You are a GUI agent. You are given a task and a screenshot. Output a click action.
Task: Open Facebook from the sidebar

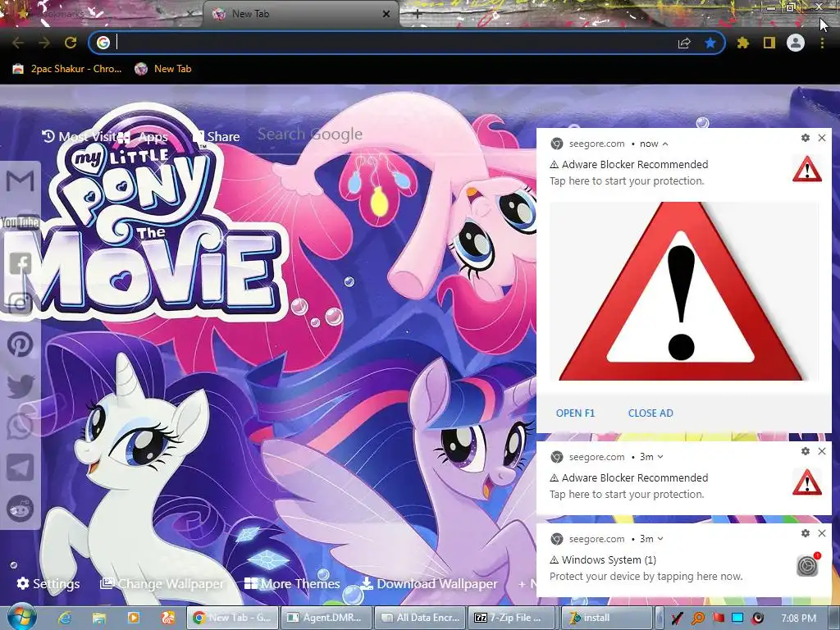[20, 263]
